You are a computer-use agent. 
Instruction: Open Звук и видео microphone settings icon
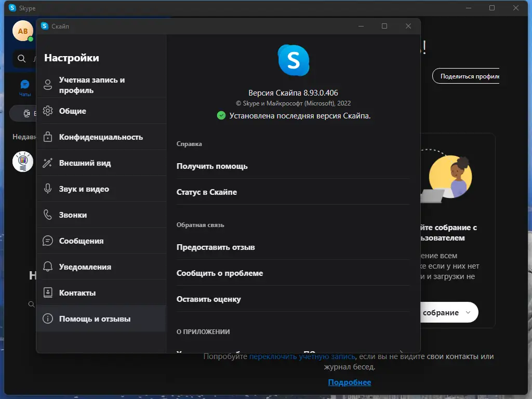tap(47, 189)
